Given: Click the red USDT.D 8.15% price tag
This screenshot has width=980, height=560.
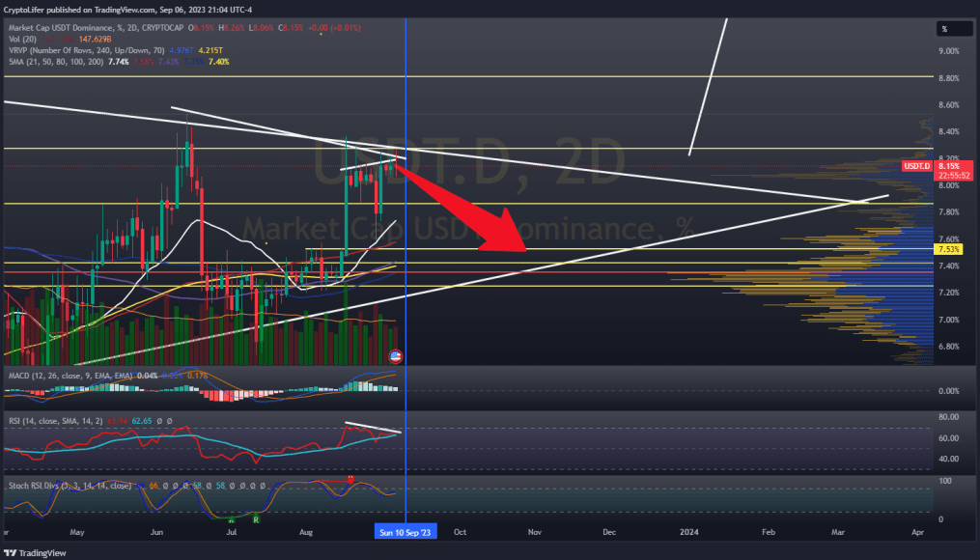Looking at the screenshot, I should pyautogui.click(x=949, y=165).
